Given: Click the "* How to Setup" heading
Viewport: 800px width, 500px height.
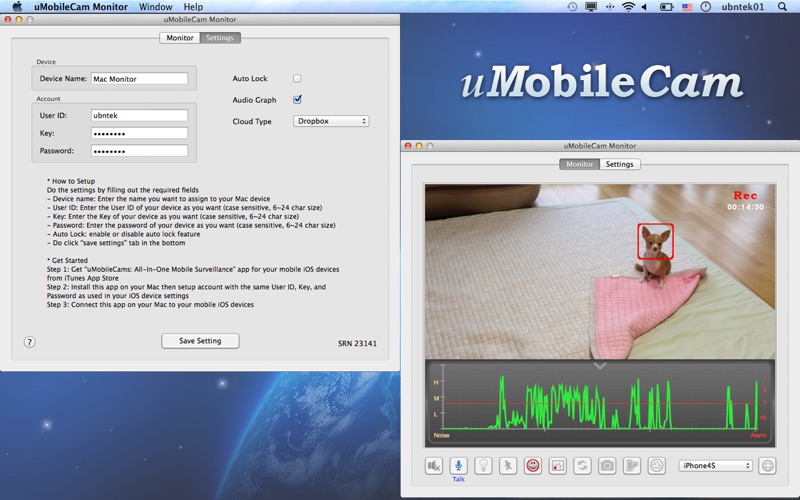Looking at the screenshot, I should pyautogui.click(x=71, y=181).
